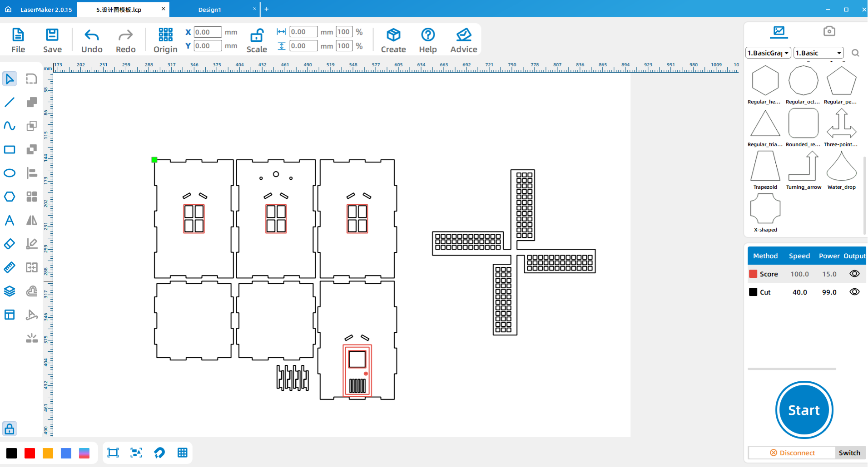Select the Cut layer row
Viewport: 868px width, 468px height.
(807, 292)
